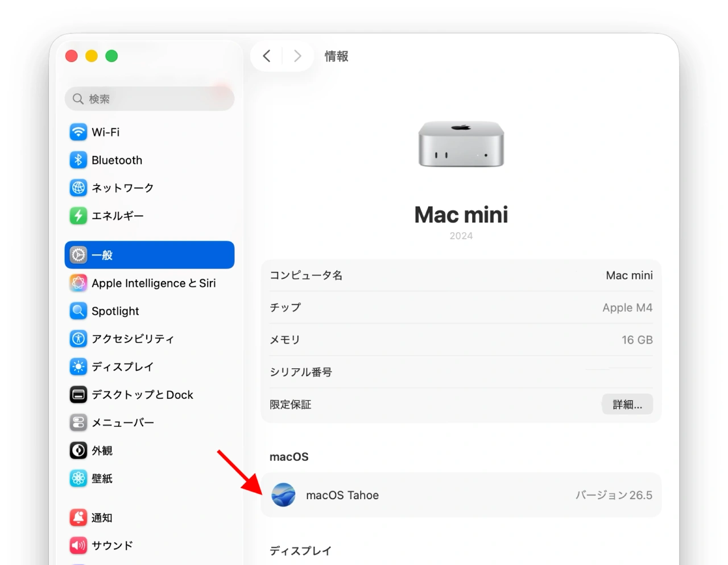Open the 外観 appearance icon
Screen dimensions: 728x565
[x=78, y=450]
